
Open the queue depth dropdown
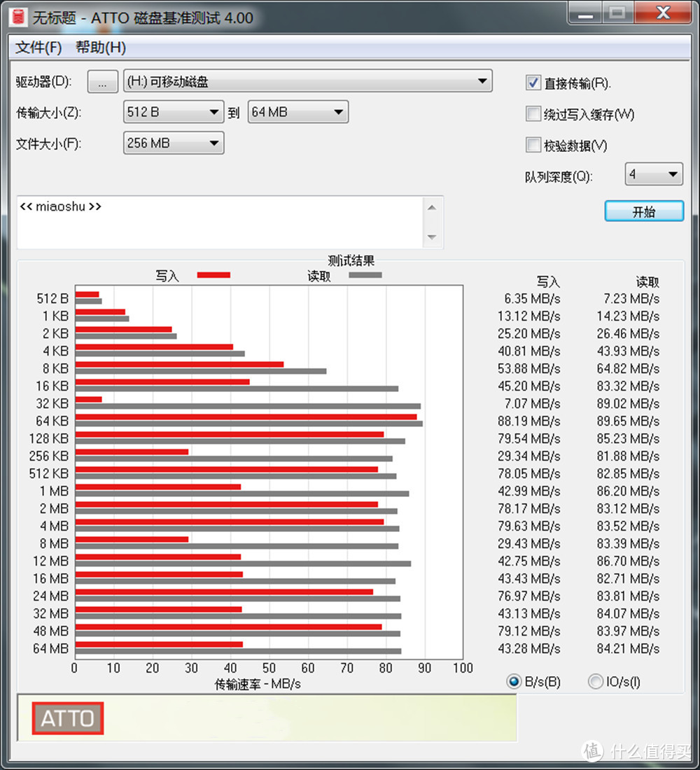pos(653,174)
